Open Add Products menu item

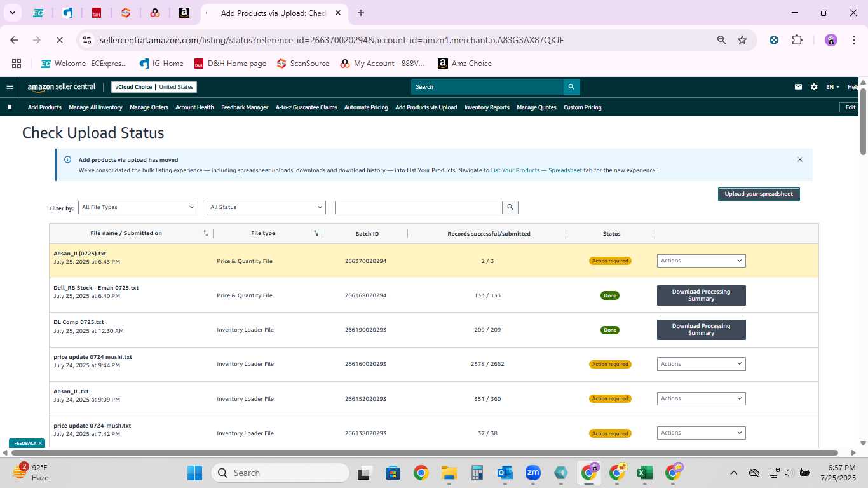(x=44, y=107)
